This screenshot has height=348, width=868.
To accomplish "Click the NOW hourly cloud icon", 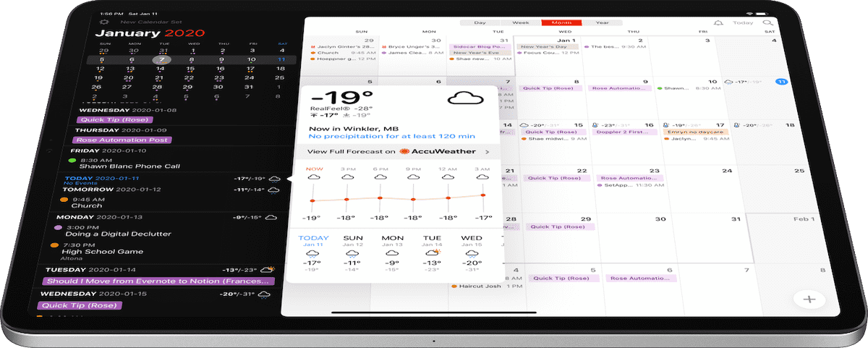I will click(315, 177).
